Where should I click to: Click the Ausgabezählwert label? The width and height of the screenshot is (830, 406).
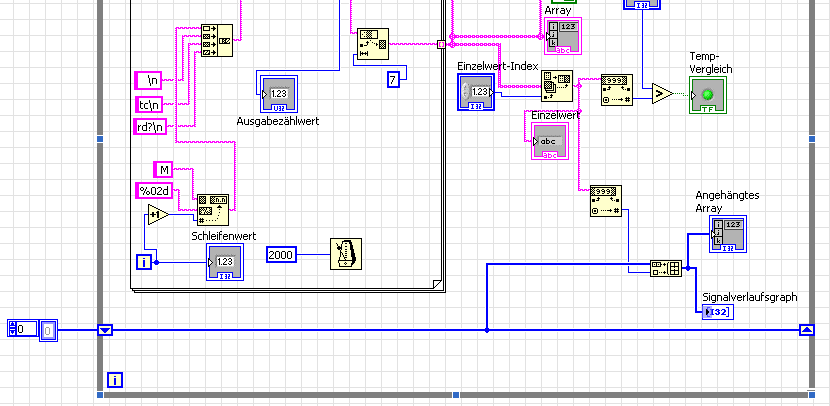click(278, 121)
